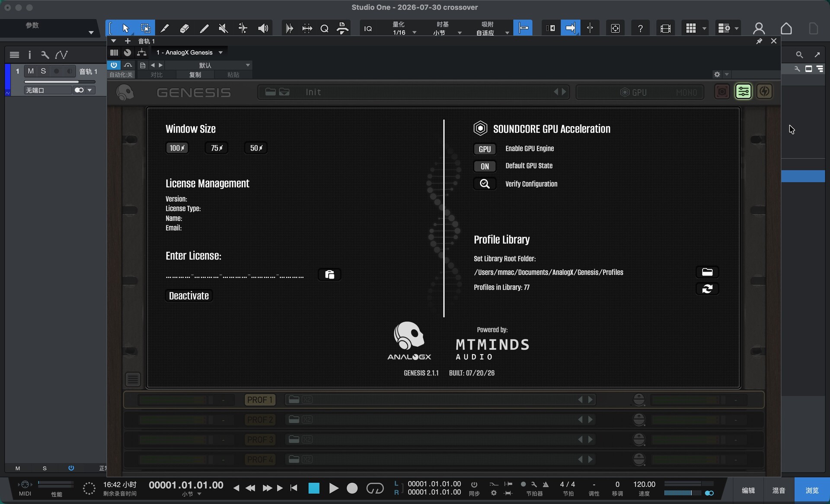Click the search magnifier in browser panel
830x504 pixels.
pyautogui.click(x=799, y=55)
